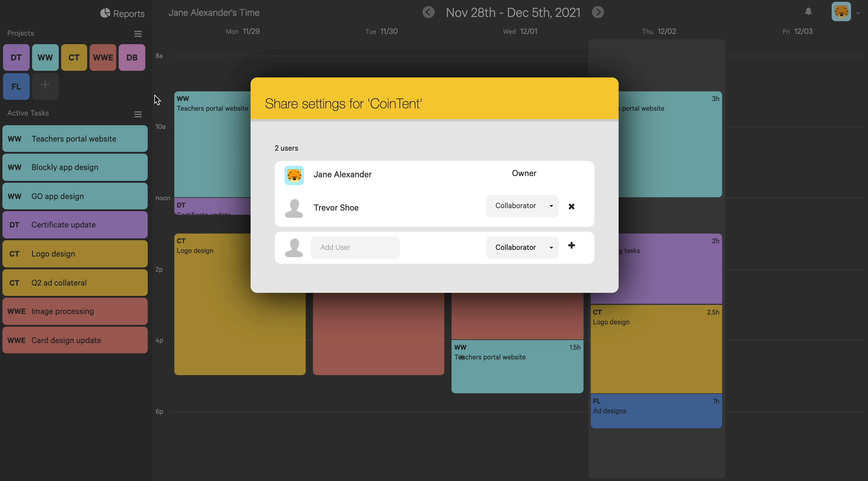Viewport: 868px width, 481px height.
Task: Select the FL project tile
Action: (16, 86)
